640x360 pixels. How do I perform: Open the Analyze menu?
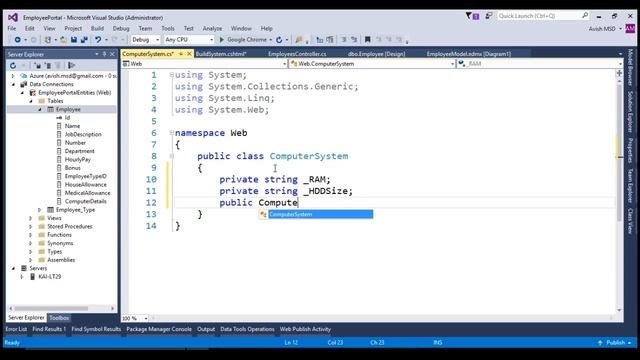[212, 29]
